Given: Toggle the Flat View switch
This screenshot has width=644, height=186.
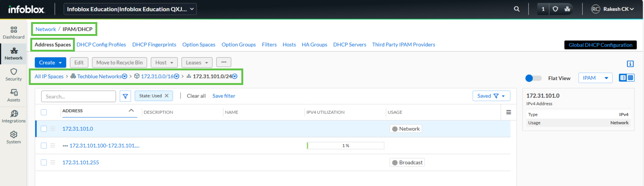Looking at the screenshot, I should 533,78.
